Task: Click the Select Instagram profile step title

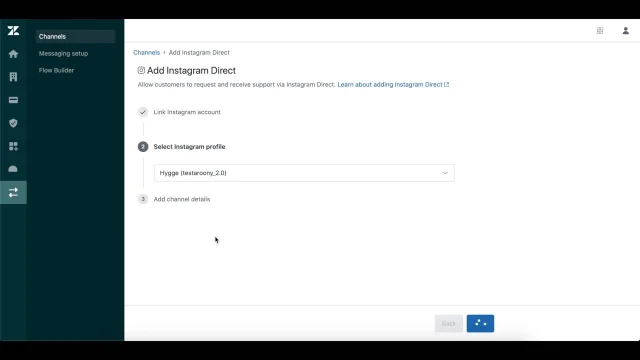Action: [x=189, y=147]
